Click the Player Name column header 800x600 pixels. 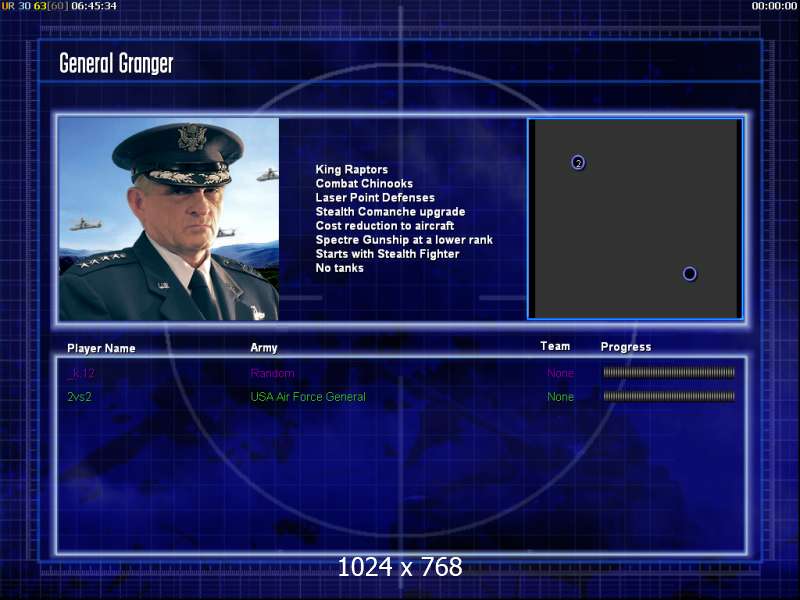(x=101, y=348)
